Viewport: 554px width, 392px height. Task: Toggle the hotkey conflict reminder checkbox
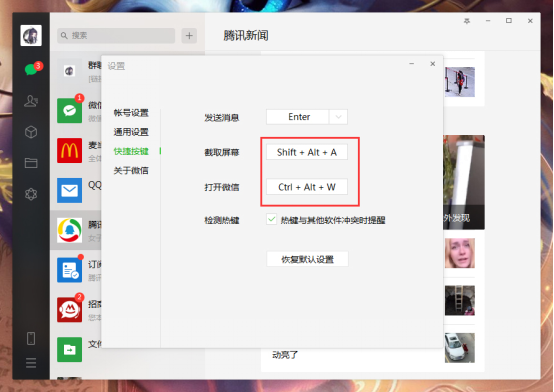coord(271,220)
